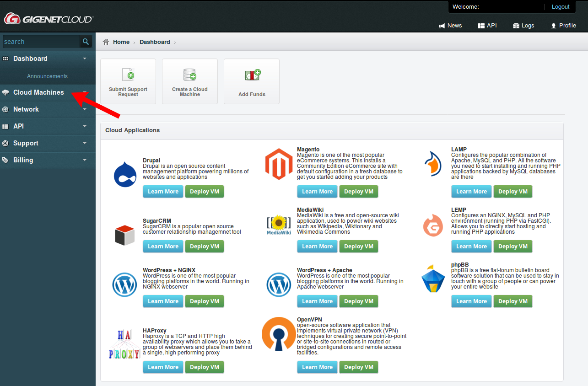
Task: Click the Network globe icon in sidebar
Action: point(5,109)
